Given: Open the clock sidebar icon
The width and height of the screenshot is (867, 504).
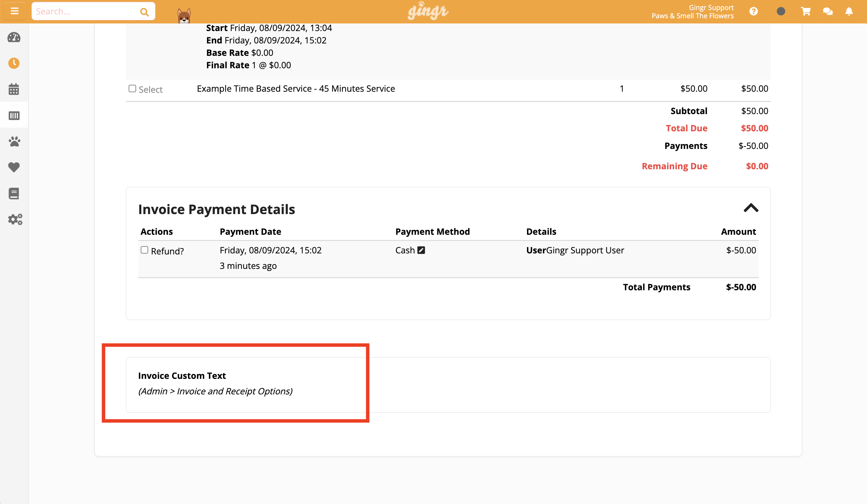Looking at the screenshot, I should (x=14, y=63).
